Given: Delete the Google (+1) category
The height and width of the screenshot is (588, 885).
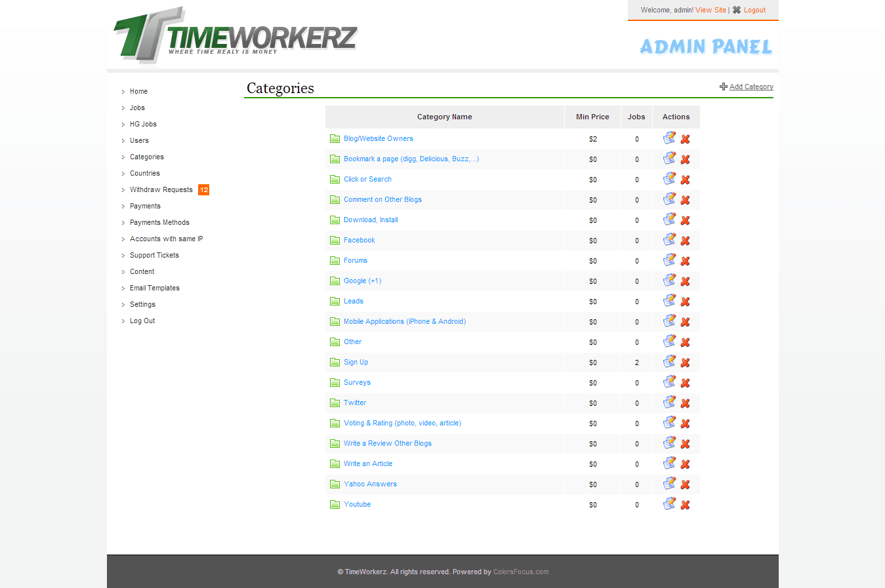Looking at the screenshot, I should [x=685, y=281].
